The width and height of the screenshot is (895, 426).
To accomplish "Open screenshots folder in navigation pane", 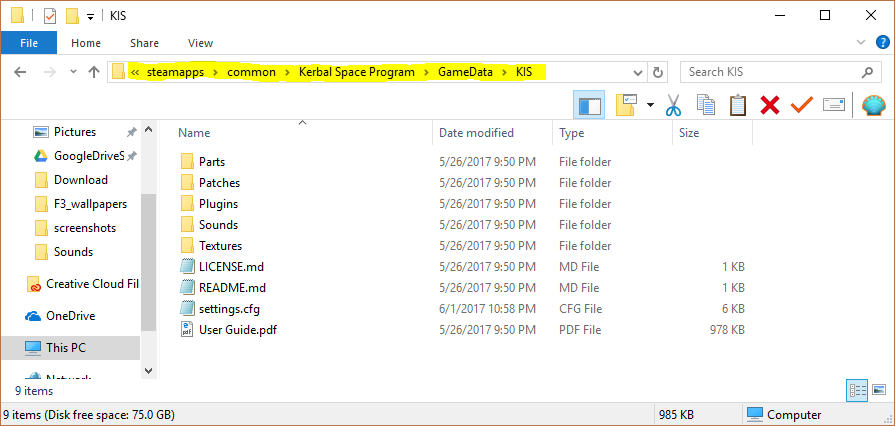I will coord(84,228).
